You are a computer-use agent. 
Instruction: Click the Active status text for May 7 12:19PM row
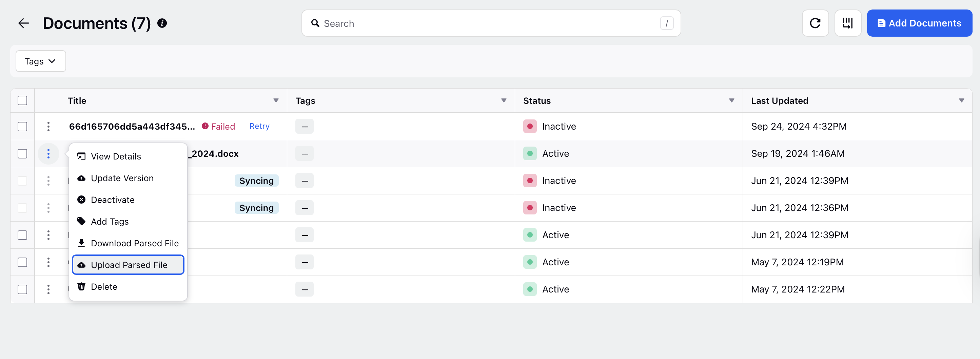point(555,262)
